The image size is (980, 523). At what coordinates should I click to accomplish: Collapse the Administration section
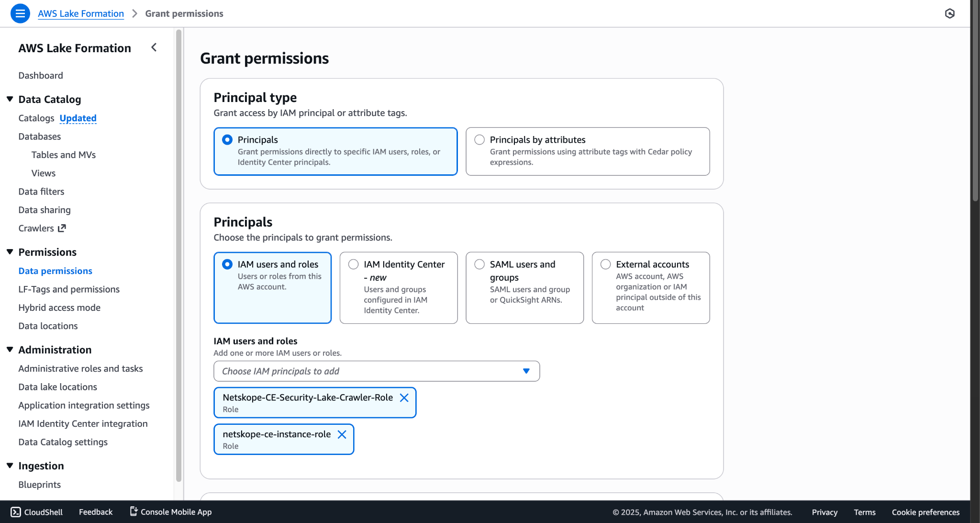pos(10,350)
